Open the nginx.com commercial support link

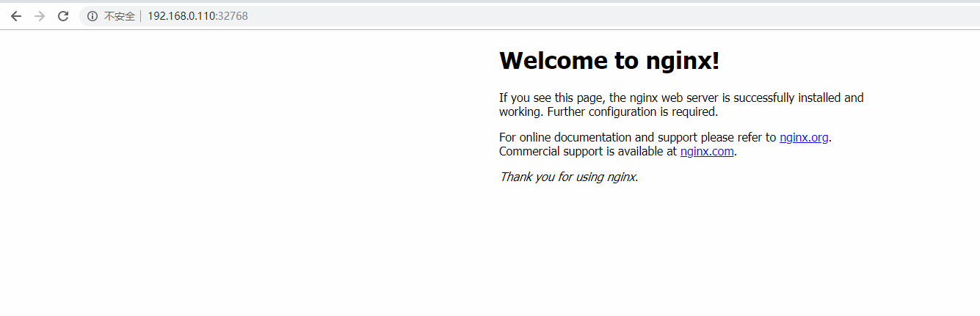(707, 152)
